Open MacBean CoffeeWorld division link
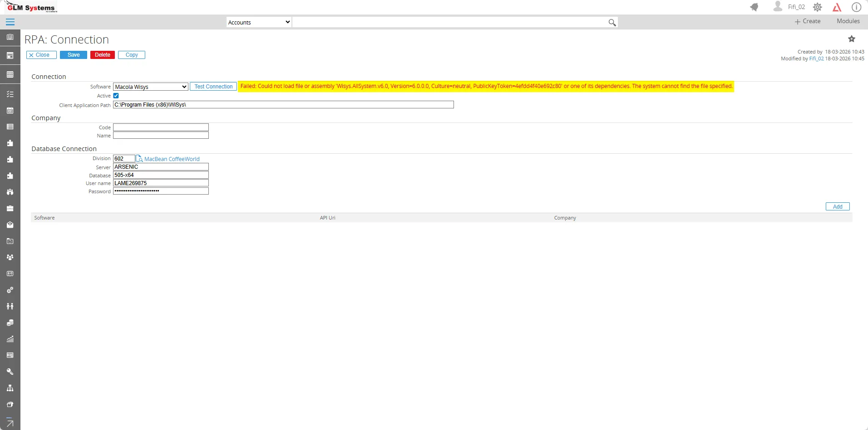Screen dimensions: 868x430 pos(172,159)
